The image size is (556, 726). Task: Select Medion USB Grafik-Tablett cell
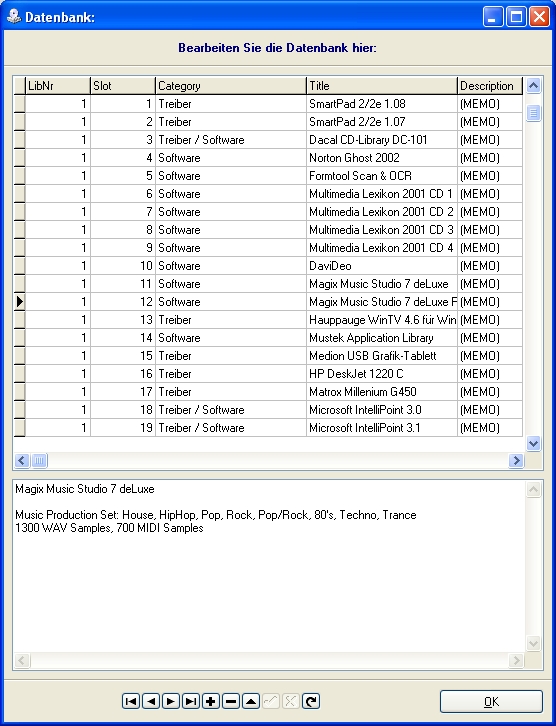(382, 356)
